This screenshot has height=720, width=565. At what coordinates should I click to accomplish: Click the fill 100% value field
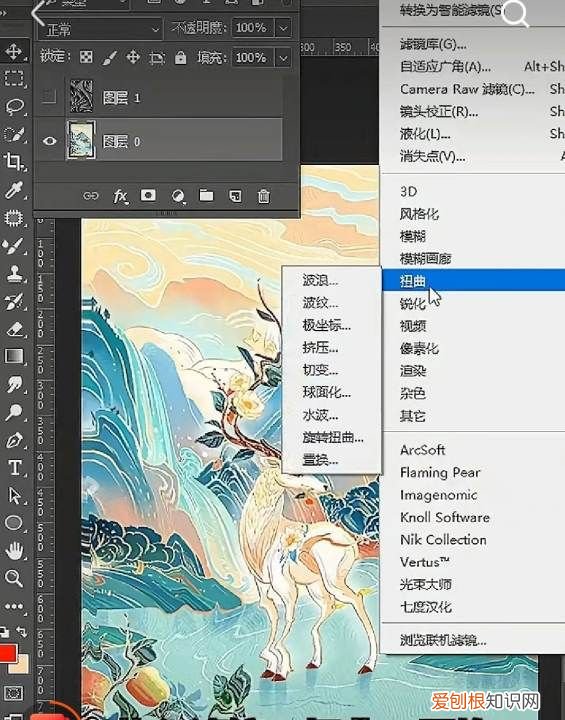tap(252, 58)
